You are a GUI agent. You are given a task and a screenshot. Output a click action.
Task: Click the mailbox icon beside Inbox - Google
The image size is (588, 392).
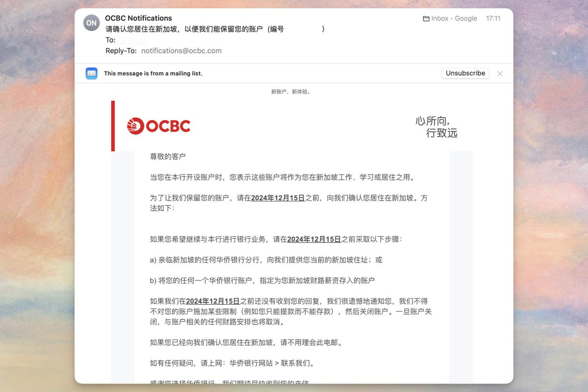click(x=425, y=18)
